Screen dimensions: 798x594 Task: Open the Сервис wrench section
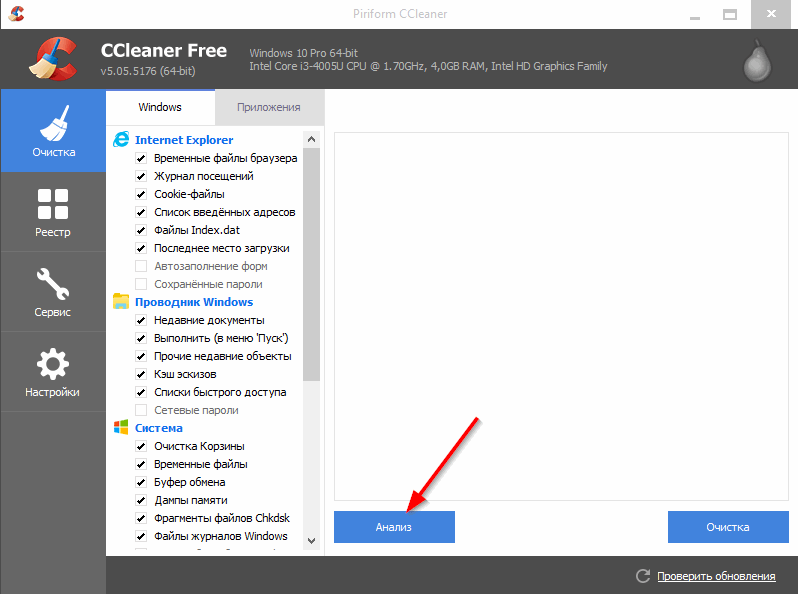pos(53,291)
